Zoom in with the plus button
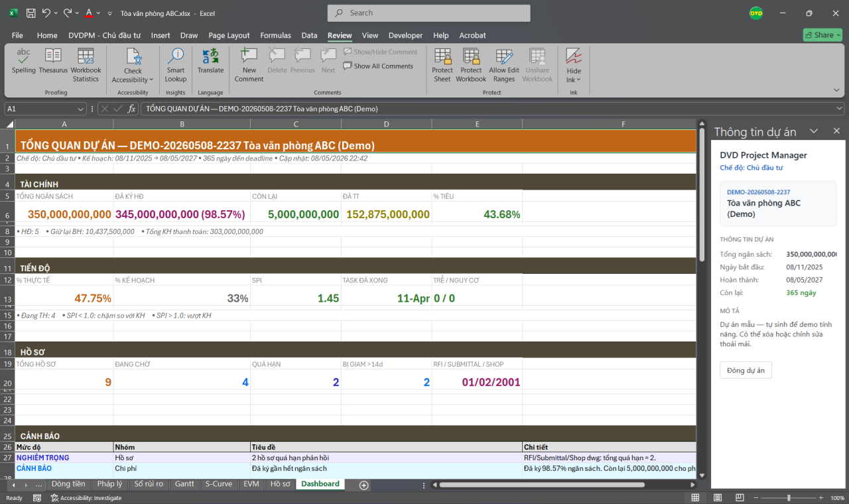 click(x=822, y=497)
